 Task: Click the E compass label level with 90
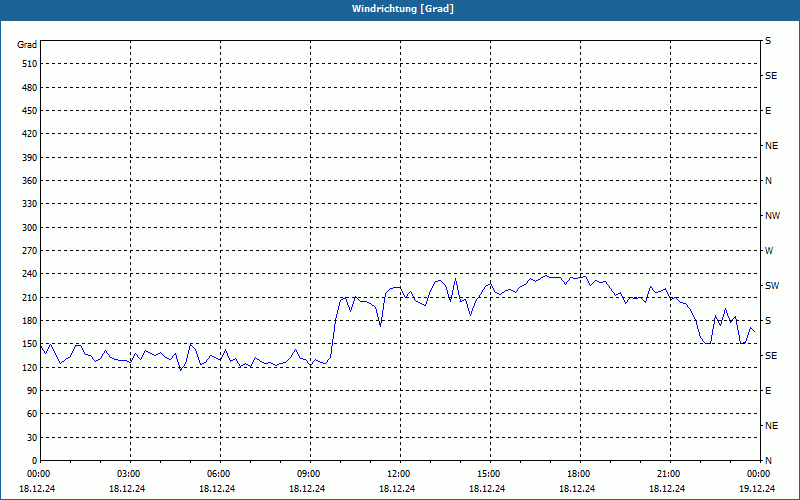tap(768, 391)
